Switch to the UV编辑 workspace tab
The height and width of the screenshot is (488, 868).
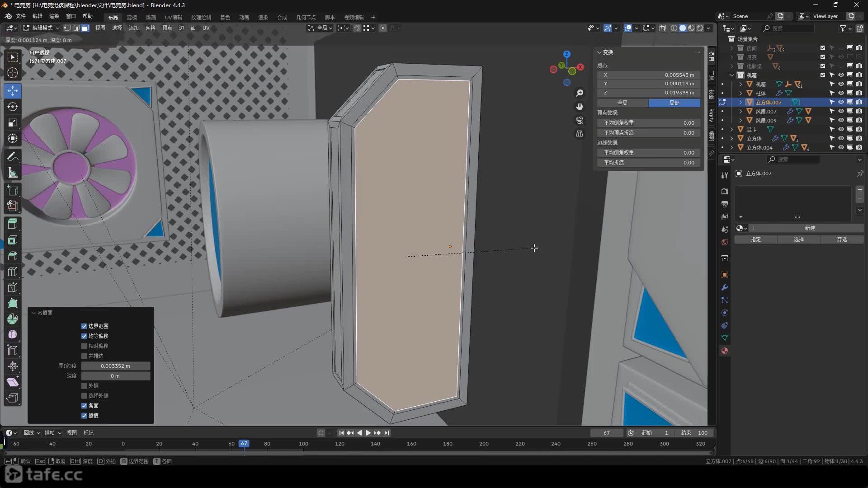point(173,17)
